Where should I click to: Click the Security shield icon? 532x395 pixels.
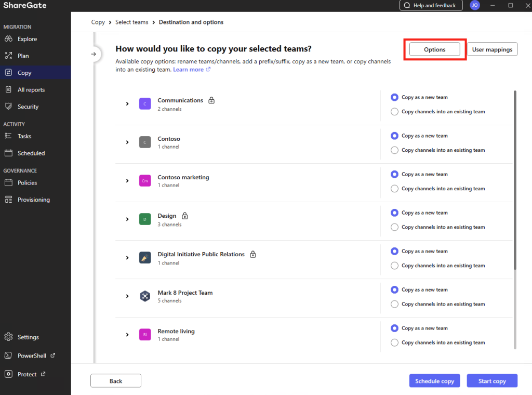point(8,107)
